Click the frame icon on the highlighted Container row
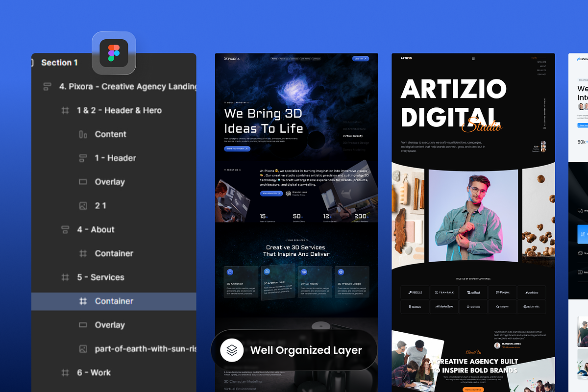The width and height of the screenshot is (588, 392). point(83,301)
